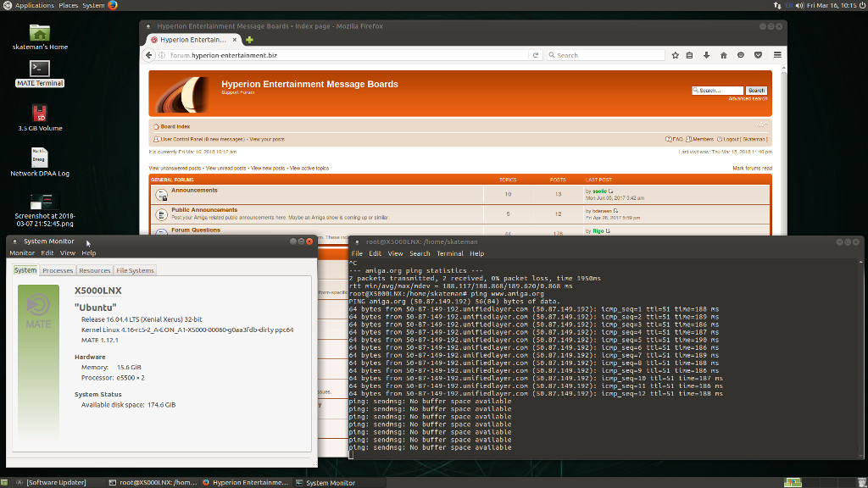Switch to the File Systems tab
Viewport: 868px width, 488px height.
click(135, 270)
